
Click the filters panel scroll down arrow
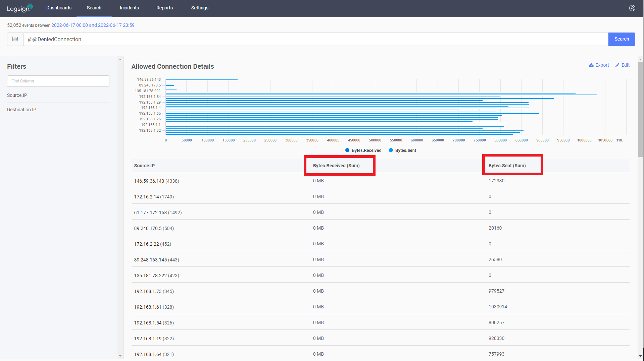(x=120, y=356)
